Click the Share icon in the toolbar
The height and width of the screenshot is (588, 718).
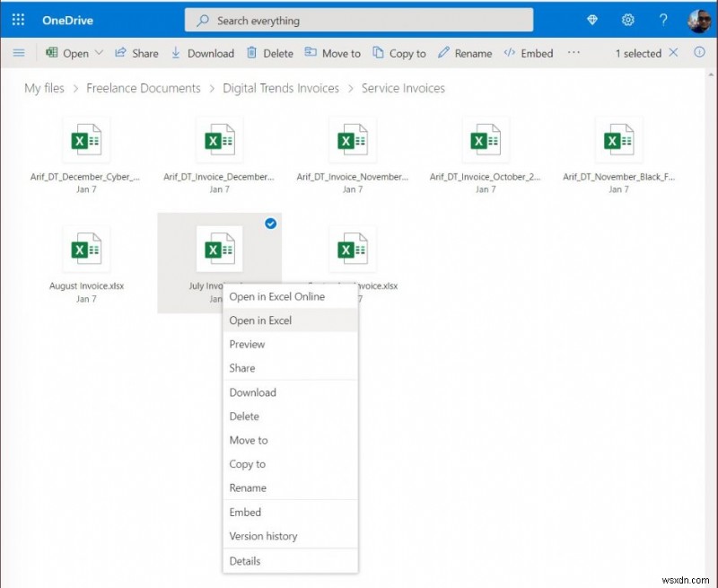[x=120, y=53]
